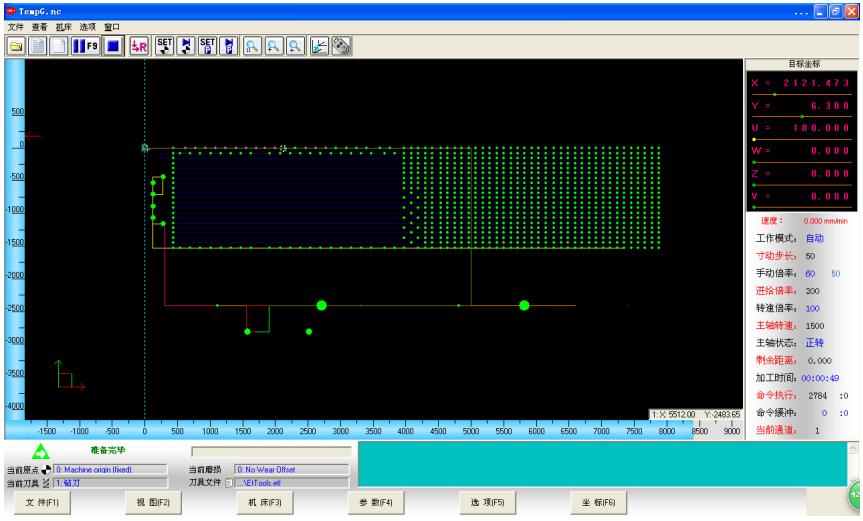Click the SET P toolbar icon
Image resolution: width=863 pixels, height=521 pixels.
pyautogui.click(x=208, y=45)
